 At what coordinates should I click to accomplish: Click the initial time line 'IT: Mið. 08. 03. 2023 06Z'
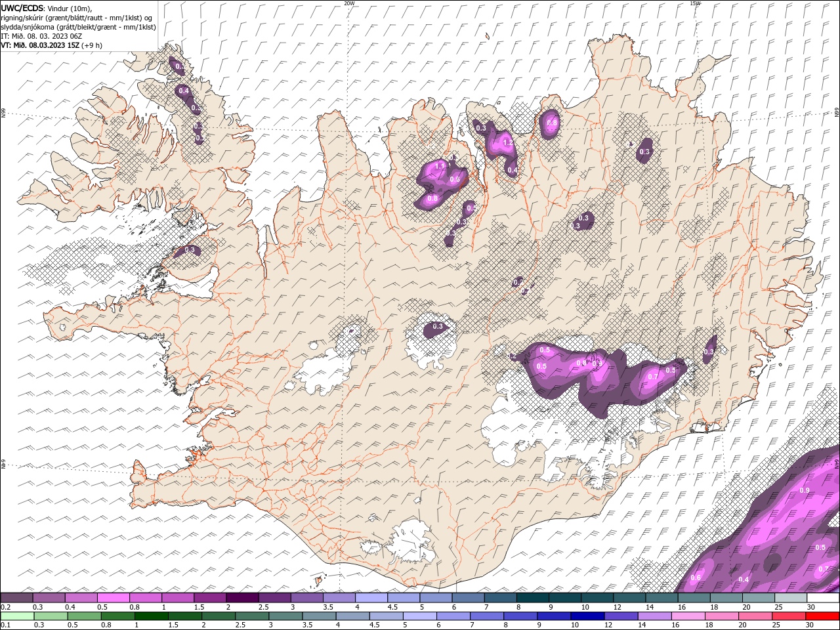click(x=41, y=36)
